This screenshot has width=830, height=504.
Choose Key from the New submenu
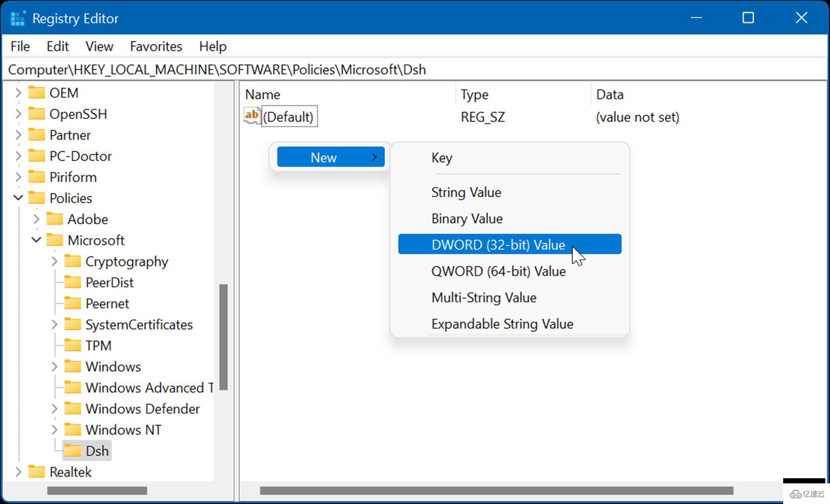click(510, 158)
